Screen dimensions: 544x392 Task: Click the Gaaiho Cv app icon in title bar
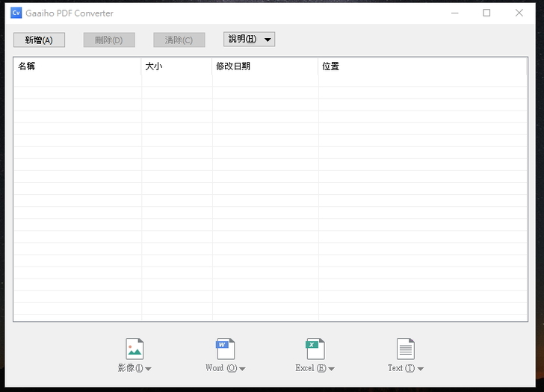(16, 13)
